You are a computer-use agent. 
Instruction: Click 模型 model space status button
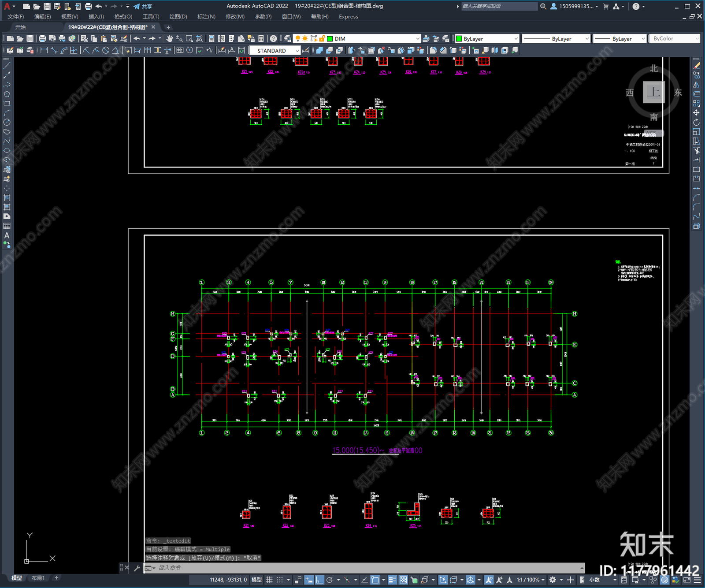tap(256, 580)
